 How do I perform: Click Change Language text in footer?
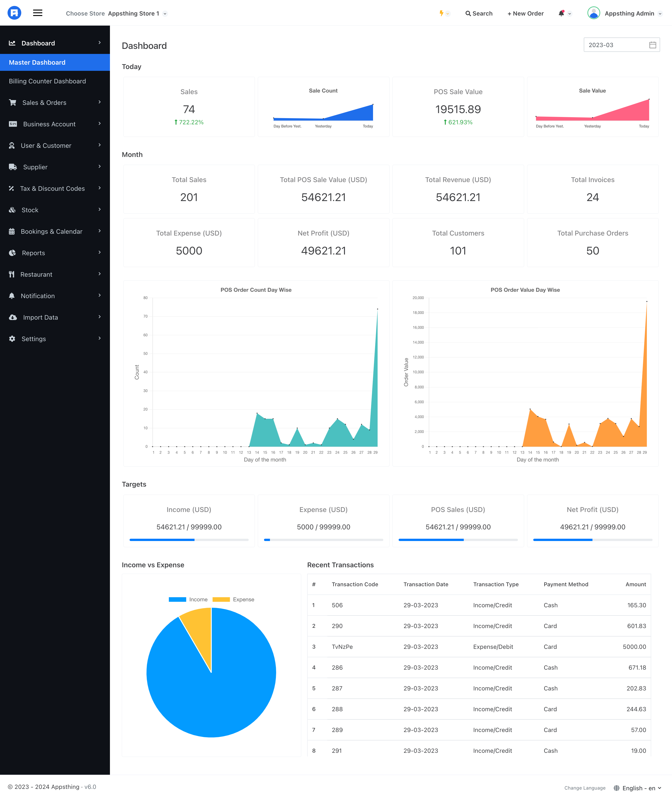[585, 788]
